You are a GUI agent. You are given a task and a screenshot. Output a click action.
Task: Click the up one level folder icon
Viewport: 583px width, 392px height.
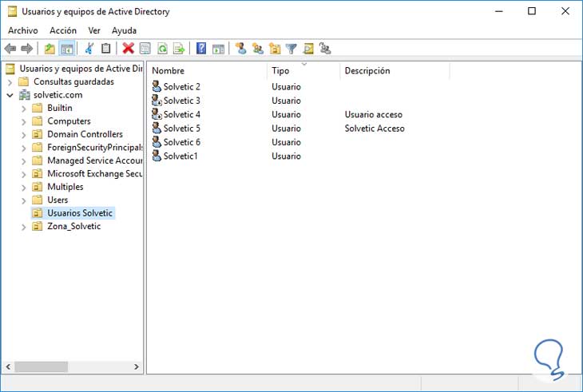pyautogui.click(x=50, y=49)
